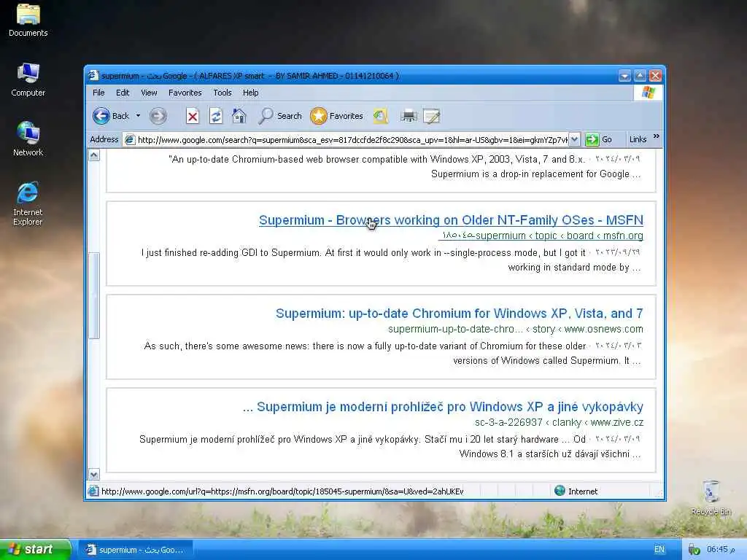Click the scrollbar up arrow
The image size is (747, 560).
[x=94, y=155]
